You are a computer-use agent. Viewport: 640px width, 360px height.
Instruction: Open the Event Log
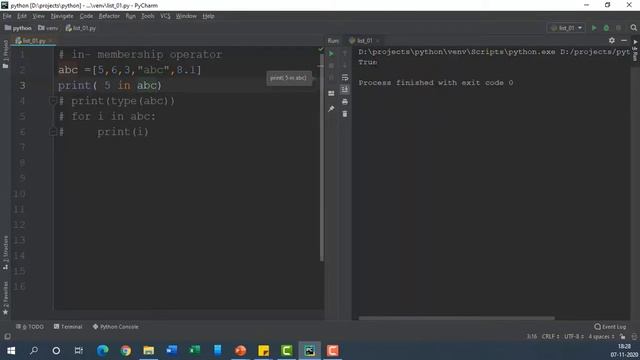[x=610, y=327]
